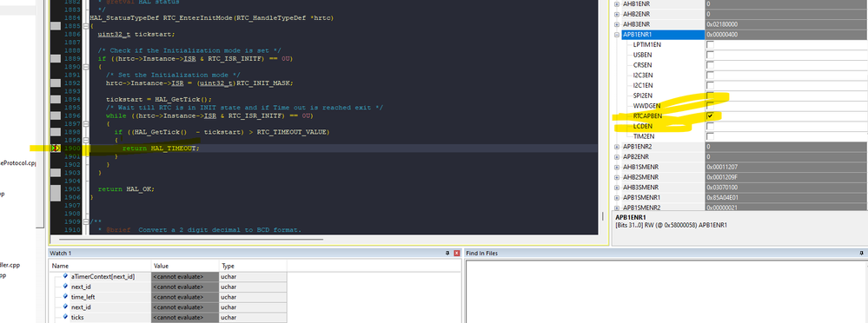868x323 pixels.
Task: Expand the AHB1SMENR register
Action: click(x=617, y=167)
